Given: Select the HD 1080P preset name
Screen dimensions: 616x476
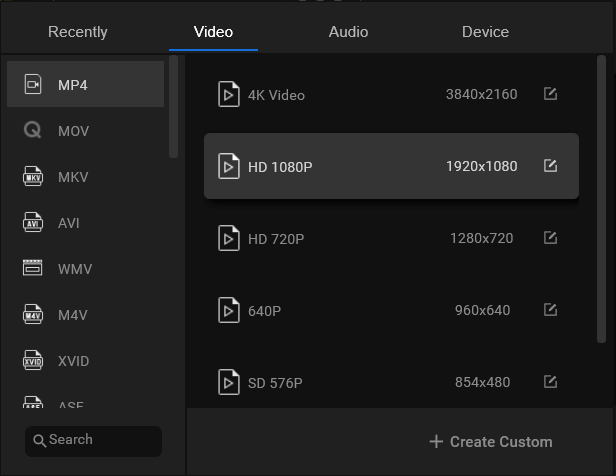Looking at the screenshot, I should (280, 167).
